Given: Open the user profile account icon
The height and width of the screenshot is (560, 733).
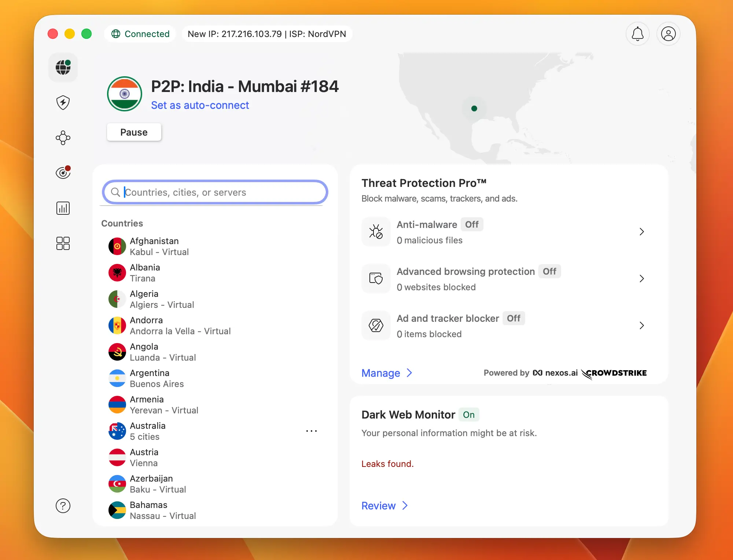Looking at the screenshot, I should [x=668, y=34].
